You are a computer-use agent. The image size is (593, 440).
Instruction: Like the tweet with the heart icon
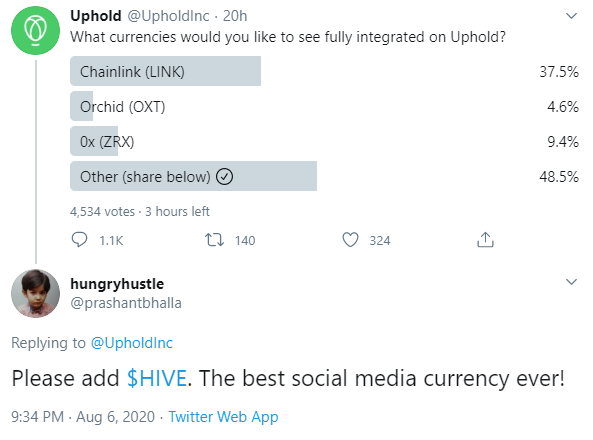click(350, 240)
